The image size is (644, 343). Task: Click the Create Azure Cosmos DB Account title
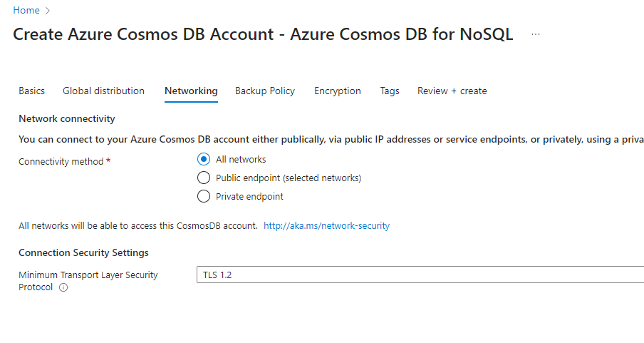point(263,34)
